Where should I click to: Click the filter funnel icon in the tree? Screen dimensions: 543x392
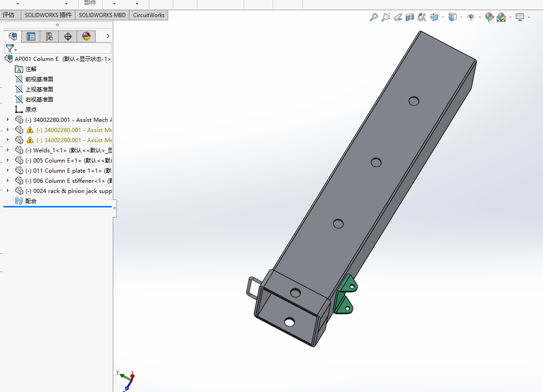[x=10, y=48]
